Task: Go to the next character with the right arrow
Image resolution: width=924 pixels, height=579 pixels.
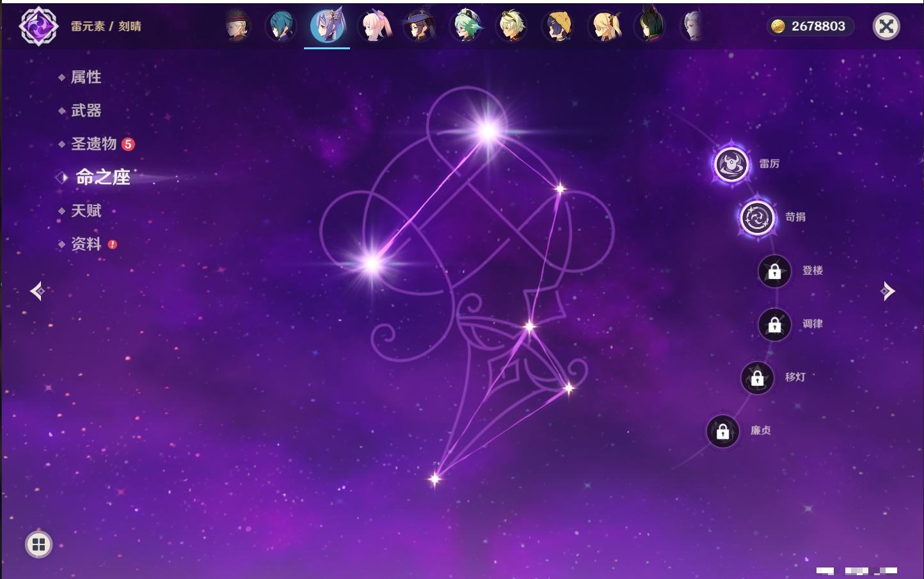Action: tap(888, 291)
